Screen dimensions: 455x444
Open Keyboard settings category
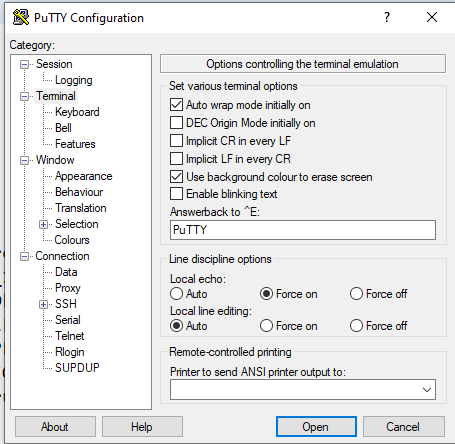(x=77, y=112)
